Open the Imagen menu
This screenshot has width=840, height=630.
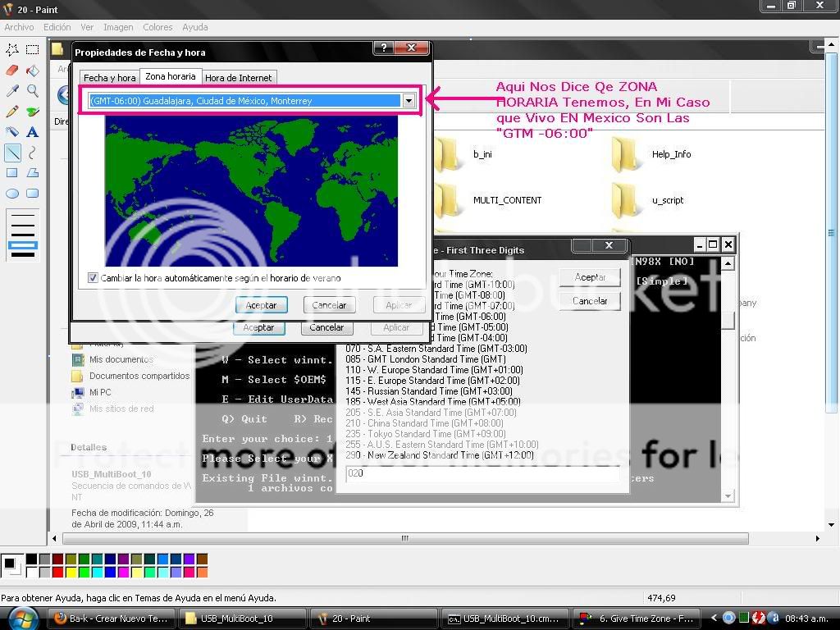(118, 27)
